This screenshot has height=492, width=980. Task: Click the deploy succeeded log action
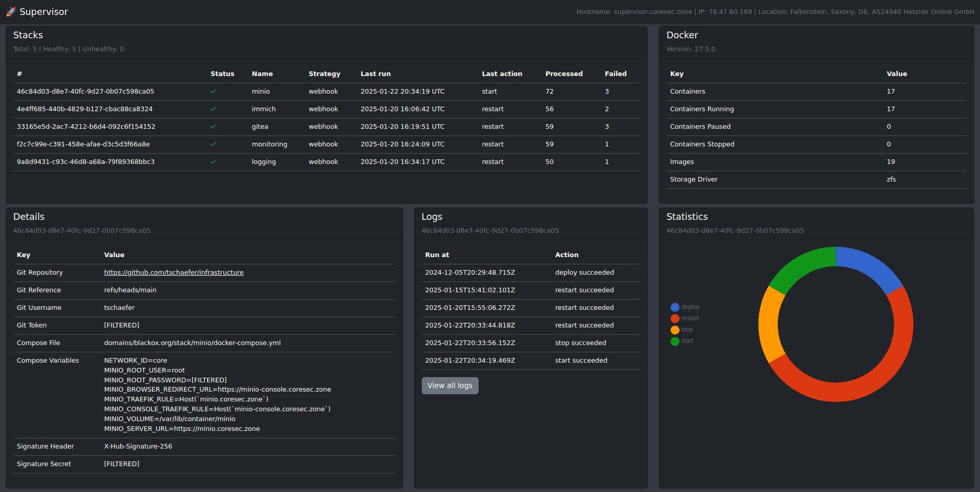pyautogui.click(x=585, y=273)
